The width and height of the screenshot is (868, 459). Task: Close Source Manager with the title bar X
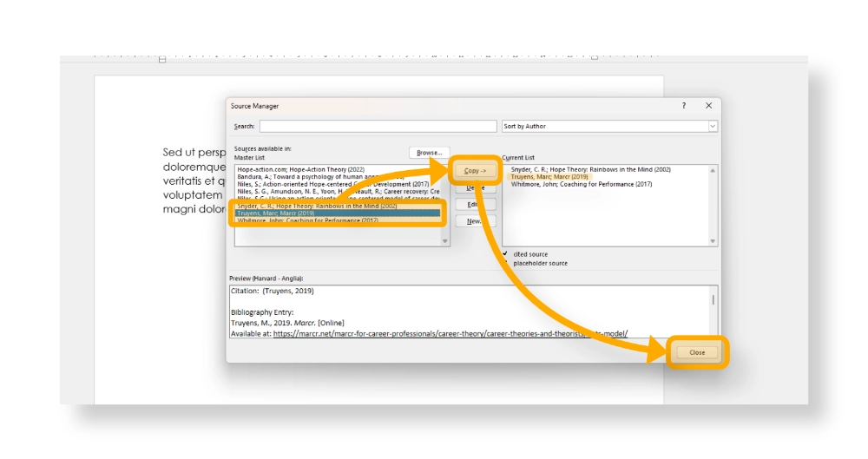click(708, 106)
